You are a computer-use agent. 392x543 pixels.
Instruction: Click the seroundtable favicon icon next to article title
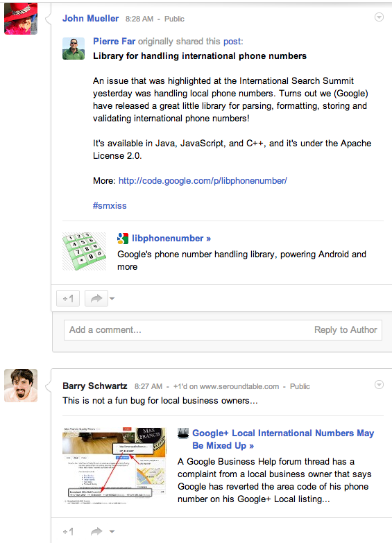click(x=183, y=433)
